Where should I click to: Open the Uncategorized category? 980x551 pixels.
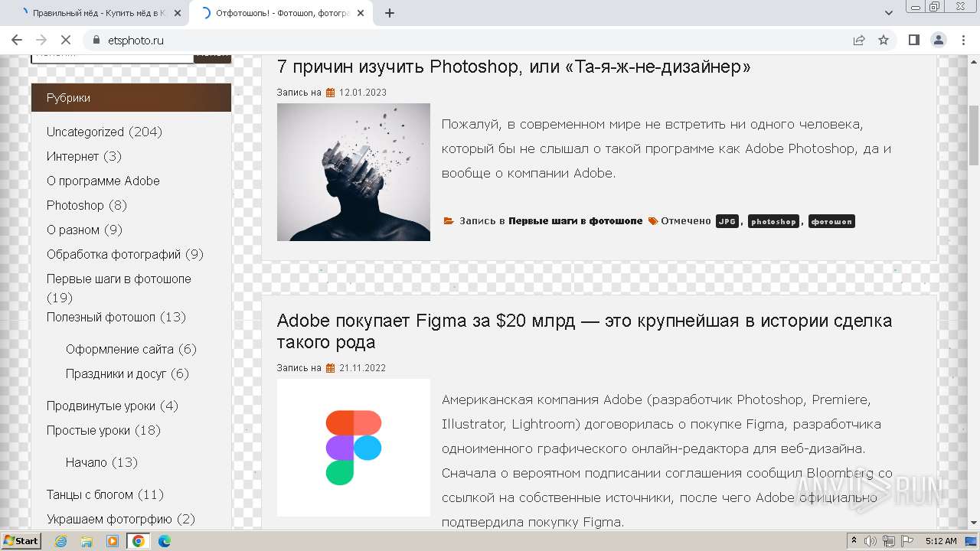pos(85,132)
